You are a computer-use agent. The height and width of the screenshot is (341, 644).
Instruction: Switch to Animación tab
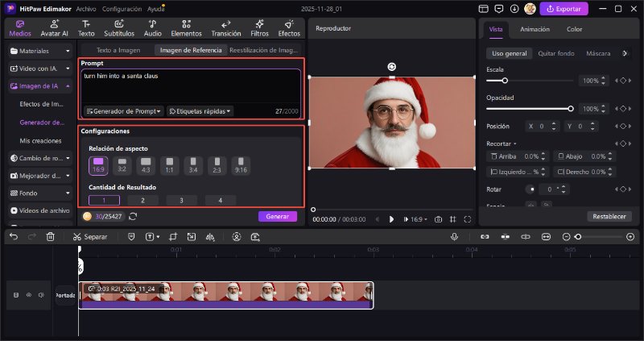click(x=535, y=29)
